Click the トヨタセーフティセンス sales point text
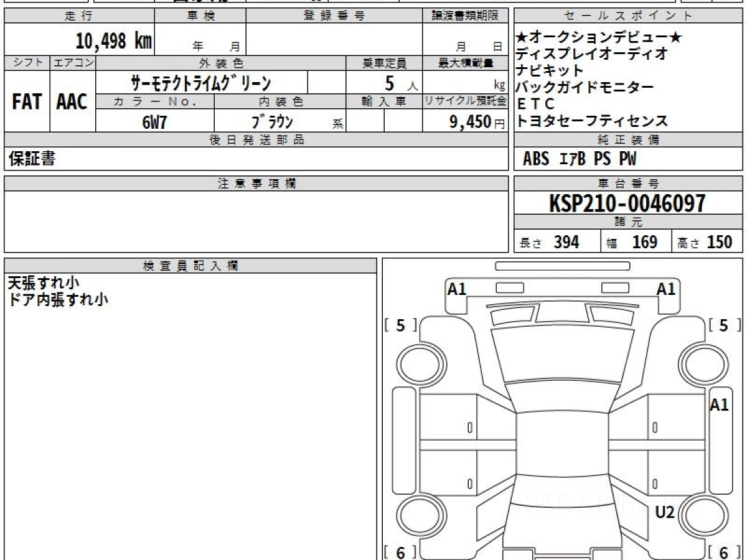 pos(591,121)
